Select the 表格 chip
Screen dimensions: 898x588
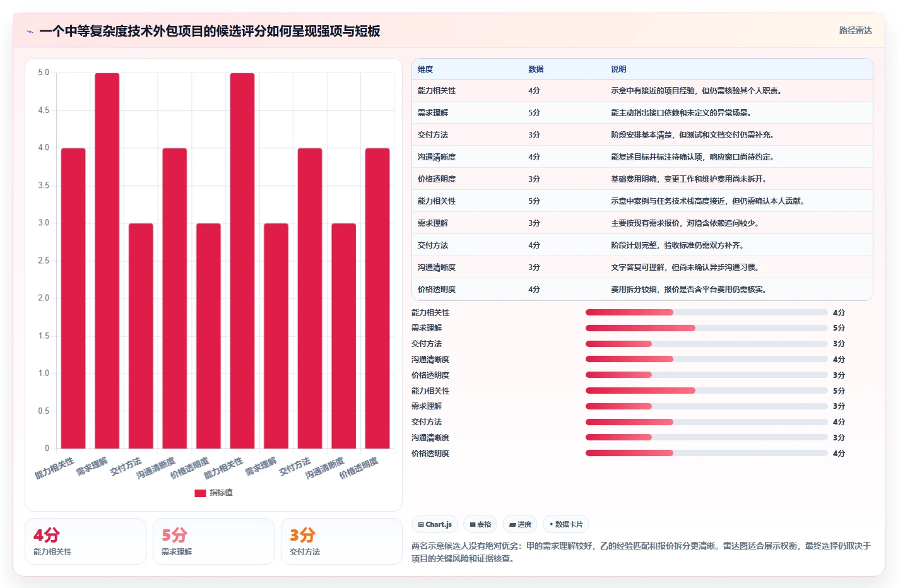[480, 524]
